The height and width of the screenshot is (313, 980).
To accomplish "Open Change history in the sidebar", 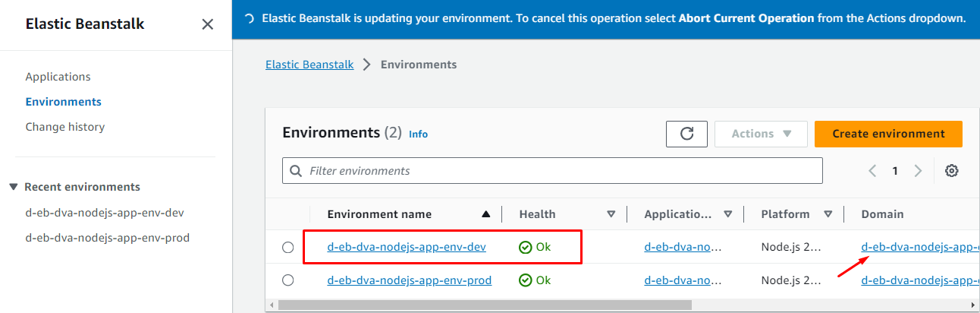I will point(65,127).
